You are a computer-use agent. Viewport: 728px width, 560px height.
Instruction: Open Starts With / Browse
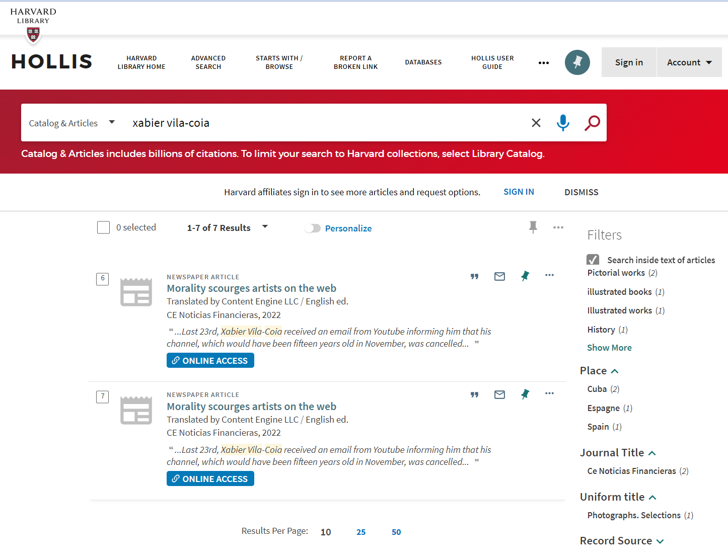[279, 62]
